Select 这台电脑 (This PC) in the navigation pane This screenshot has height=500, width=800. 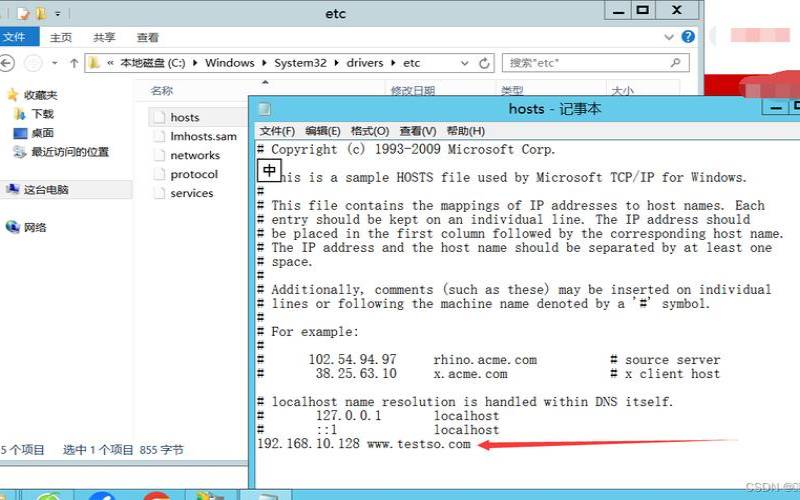tap(46, 189)
